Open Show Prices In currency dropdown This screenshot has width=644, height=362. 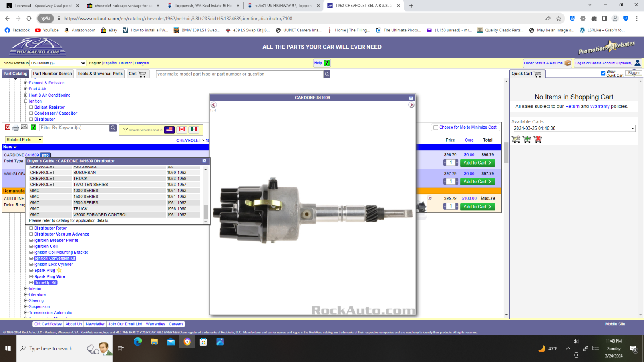(58, 63)
